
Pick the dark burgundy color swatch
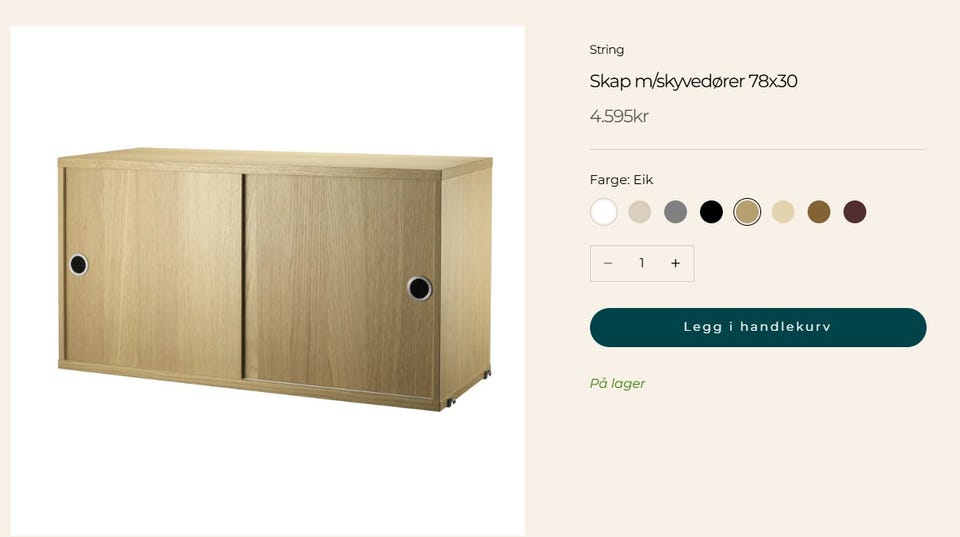pos(855,212)
